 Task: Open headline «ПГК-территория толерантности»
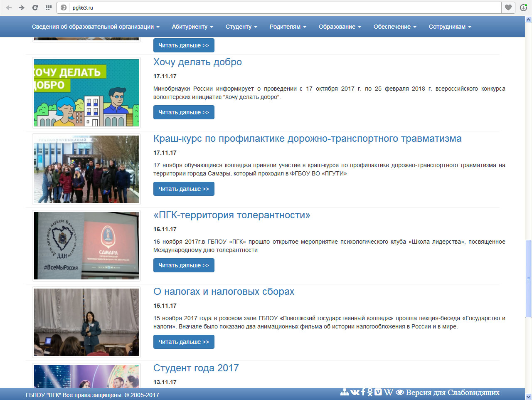232,215
